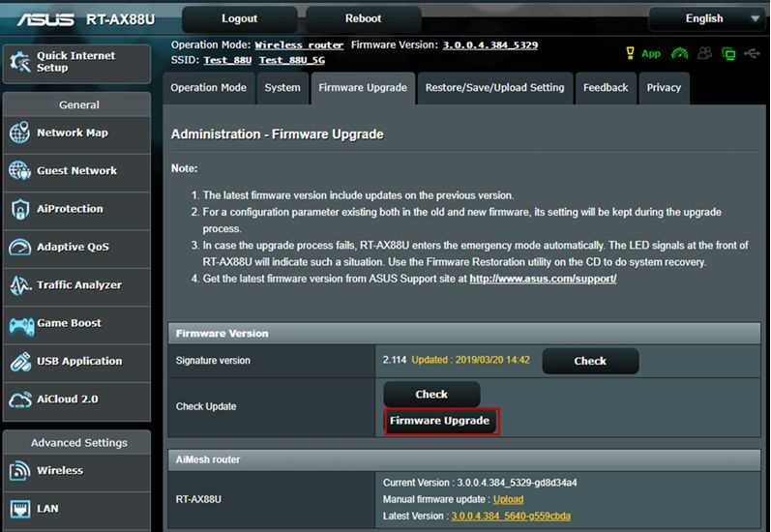
Task: Click Current Version 3.0.0.4.384_5329-gd8d34a4 text
Action: 480,483
